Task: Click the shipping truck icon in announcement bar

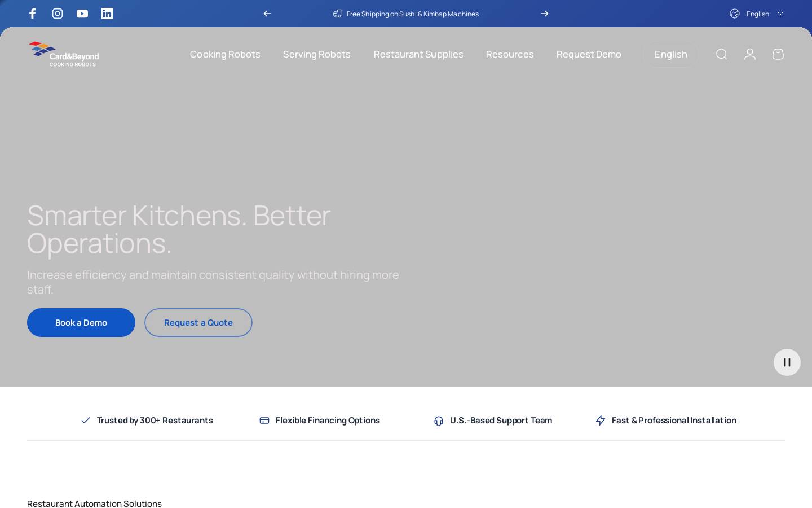Action: pos(338,14)
